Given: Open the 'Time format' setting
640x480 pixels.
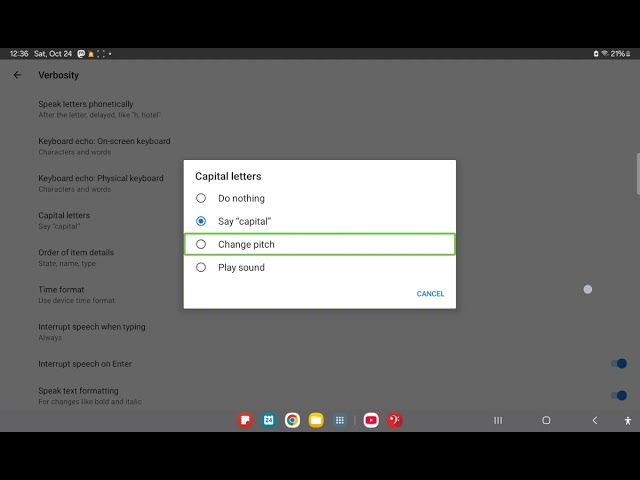Looking at the screenshot, I should click(76, 295).
